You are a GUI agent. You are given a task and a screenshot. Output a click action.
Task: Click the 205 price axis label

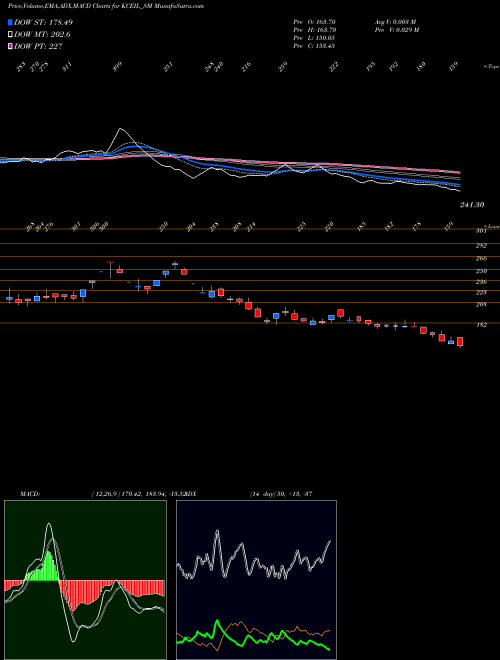tap(481, 304)
